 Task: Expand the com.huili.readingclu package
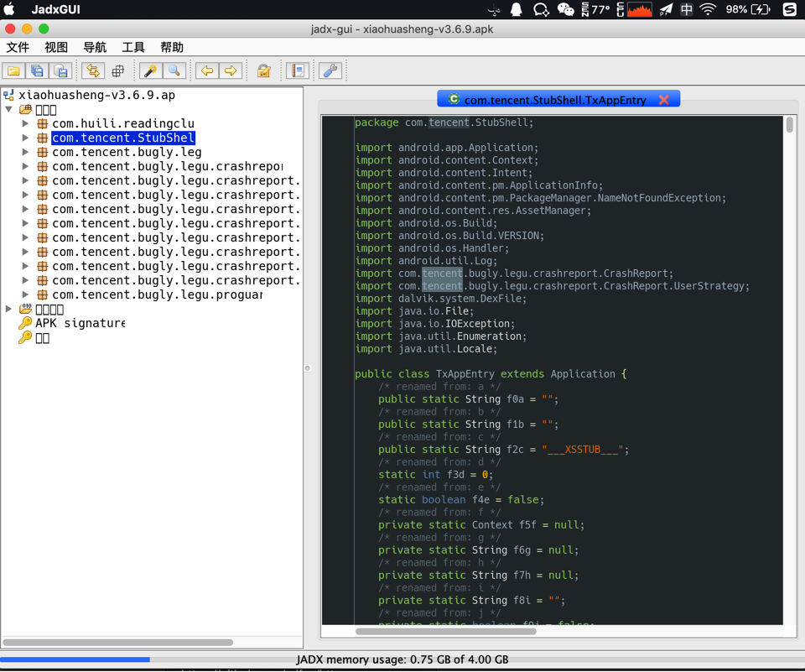pyautogui.click(x=24, y=123)
